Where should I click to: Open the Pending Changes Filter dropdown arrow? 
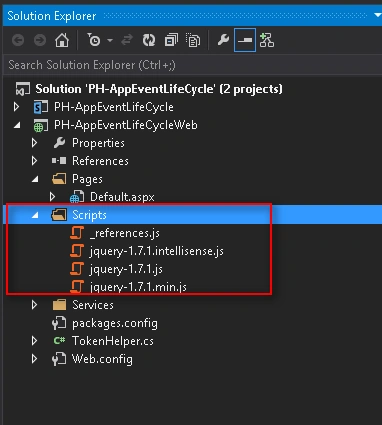point(110,41)
